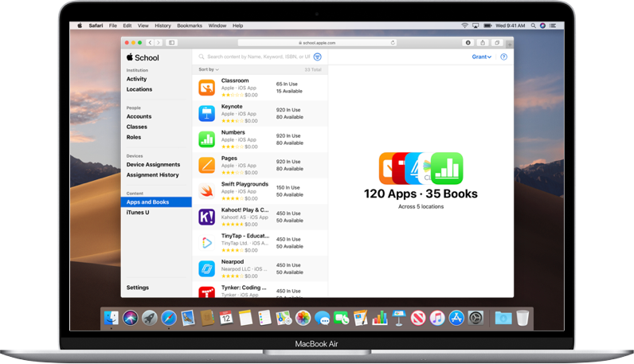
Task: Open the Trash in the Dock
Action: tap(522, 318)
